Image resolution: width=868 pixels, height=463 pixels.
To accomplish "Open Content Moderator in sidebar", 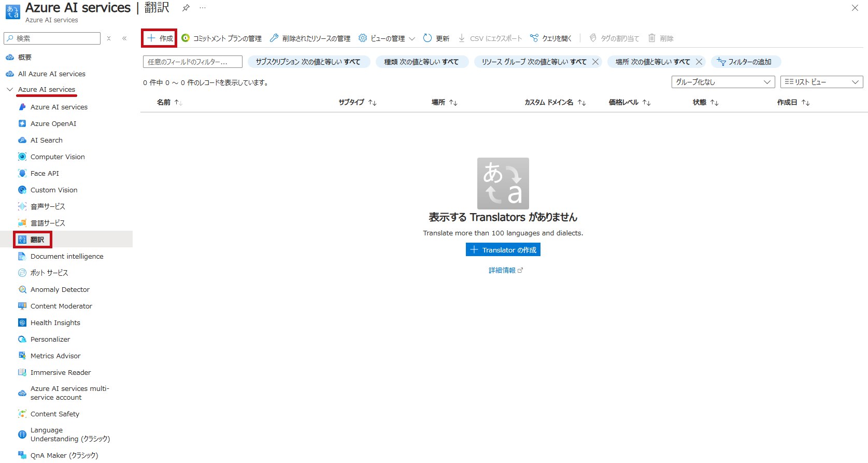I will (61, 306).
